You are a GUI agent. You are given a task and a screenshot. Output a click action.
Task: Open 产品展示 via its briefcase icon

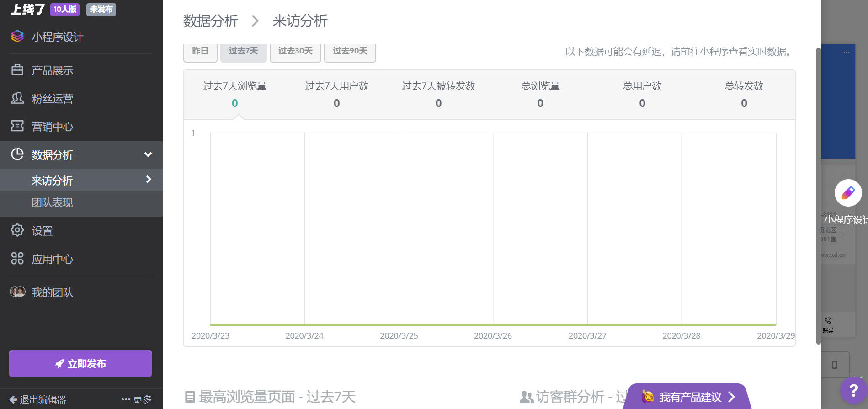17,70
